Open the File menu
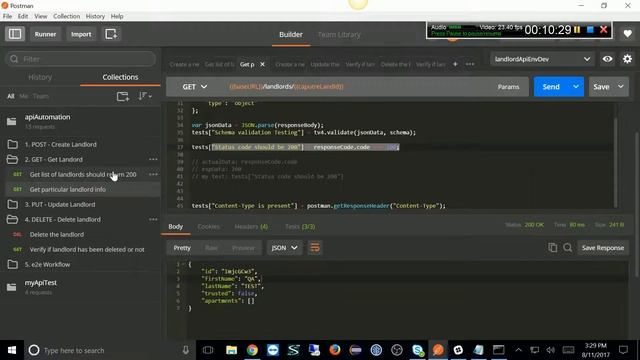This screenshot has width=640, height=360. pyautogui.click(x=7, y=16)
